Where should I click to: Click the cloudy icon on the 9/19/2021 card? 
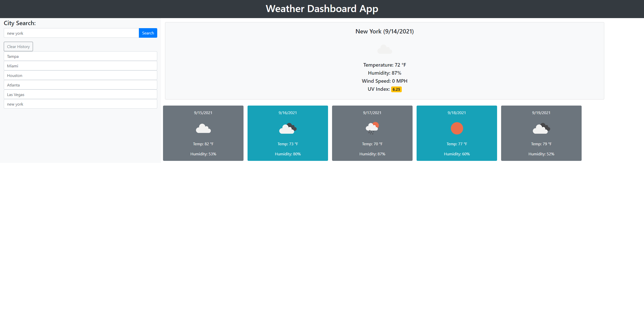pyautogui.click(x=541, y=128)
